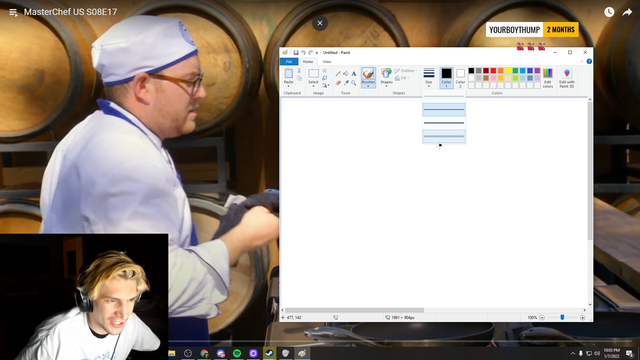Click the MasterChef US S08E17 video title
This screenshot has height=360, width=640.
(71, 12)
